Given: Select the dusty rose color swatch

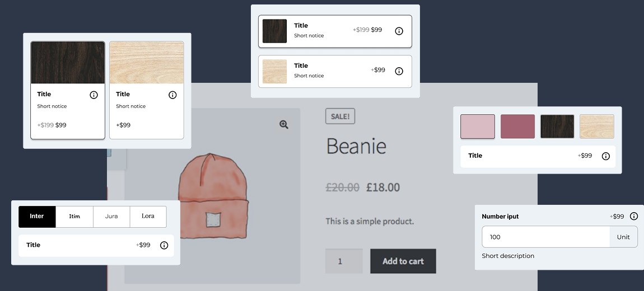Looking at the screenshot, I should point(517,126).
